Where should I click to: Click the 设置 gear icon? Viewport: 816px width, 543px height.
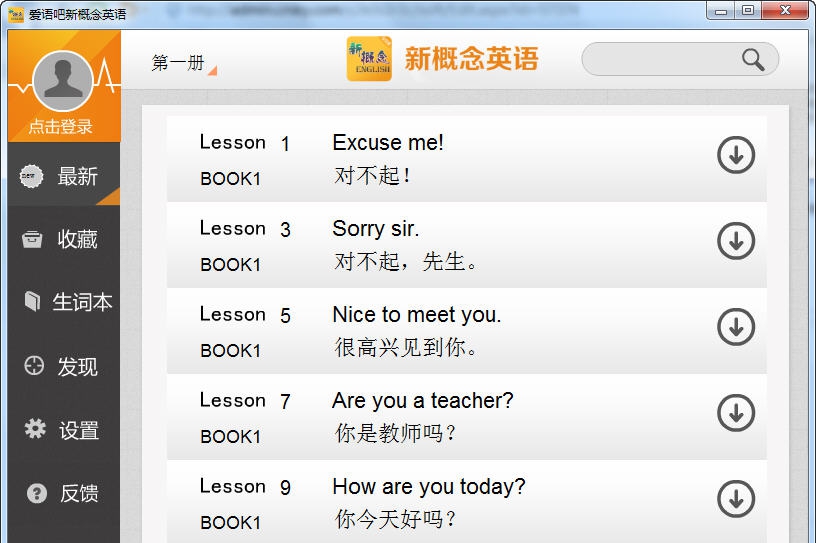[x=35, y=428]
